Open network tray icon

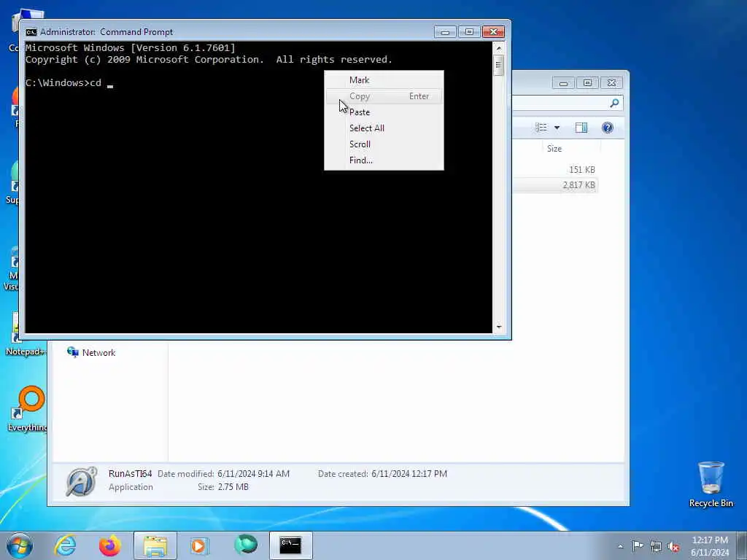pyautogui.click(x=656, y=546)
